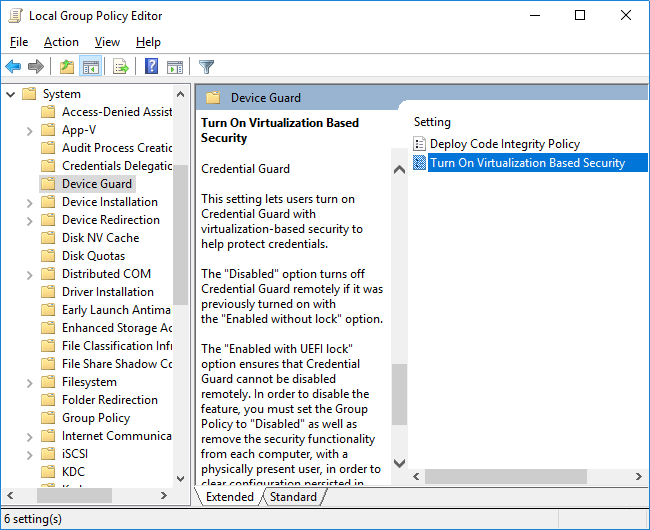Open the View menu
Viewport: 650px width, 530px height.
point(107,42)
